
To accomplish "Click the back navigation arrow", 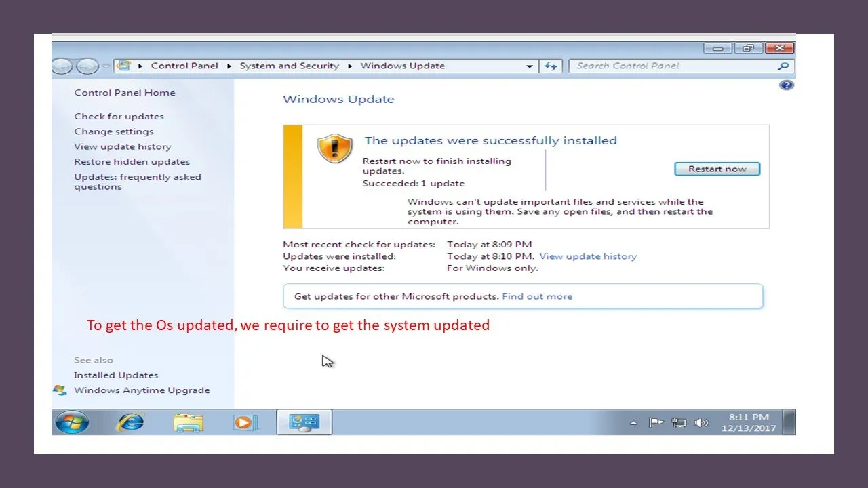I will pyautogui.click(x=62, y=66).
